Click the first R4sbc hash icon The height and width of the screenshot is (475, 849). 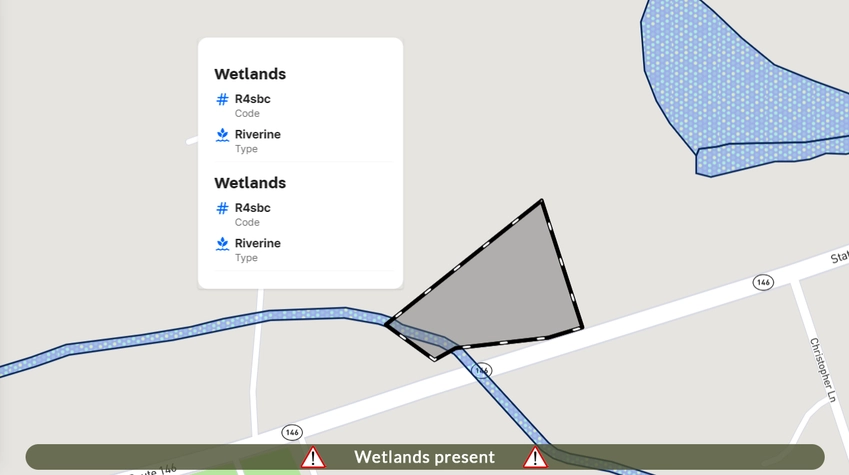click(x=222, y=100)
